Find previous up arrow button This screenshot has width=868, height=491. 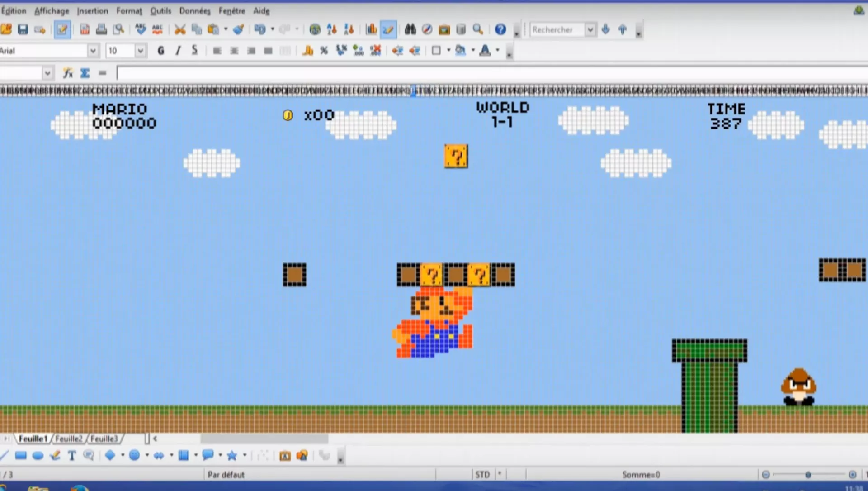(623, 30)
